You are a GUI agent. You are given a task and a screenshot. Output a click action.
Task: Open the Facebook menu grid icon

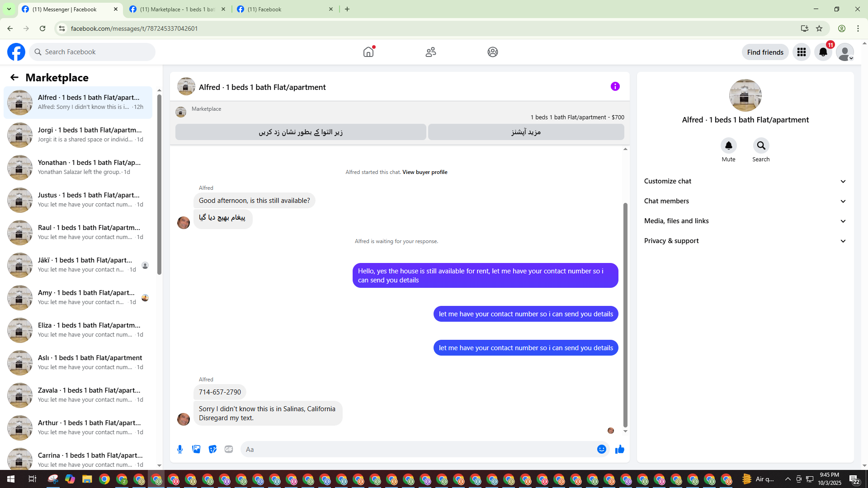[x=802, y=52]
